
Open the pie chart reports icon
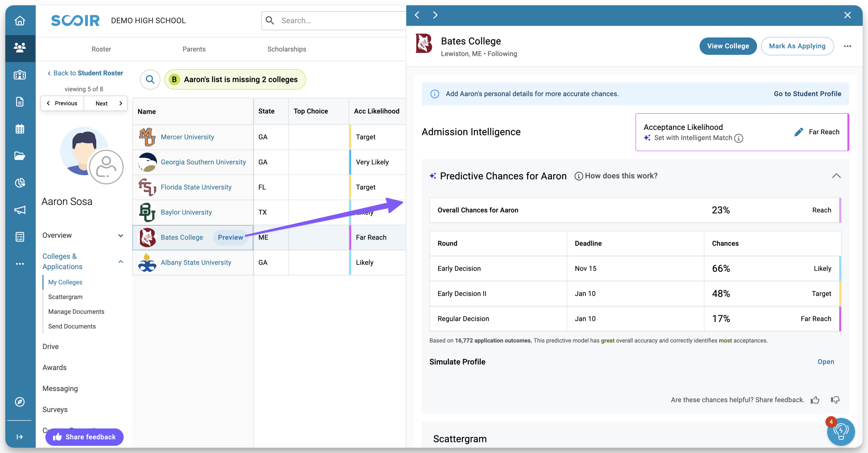pyautogui.click(x=20, y=183)
